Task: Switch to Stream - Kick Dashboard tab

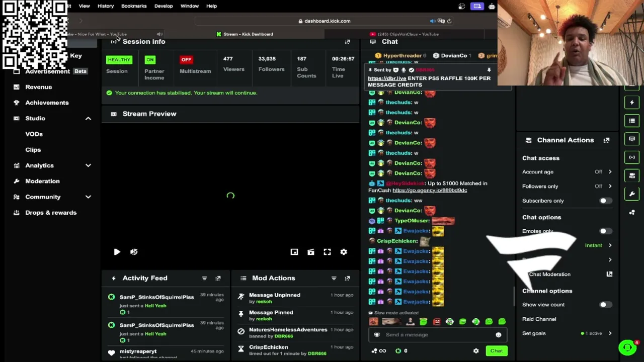Action: (245, 34)
